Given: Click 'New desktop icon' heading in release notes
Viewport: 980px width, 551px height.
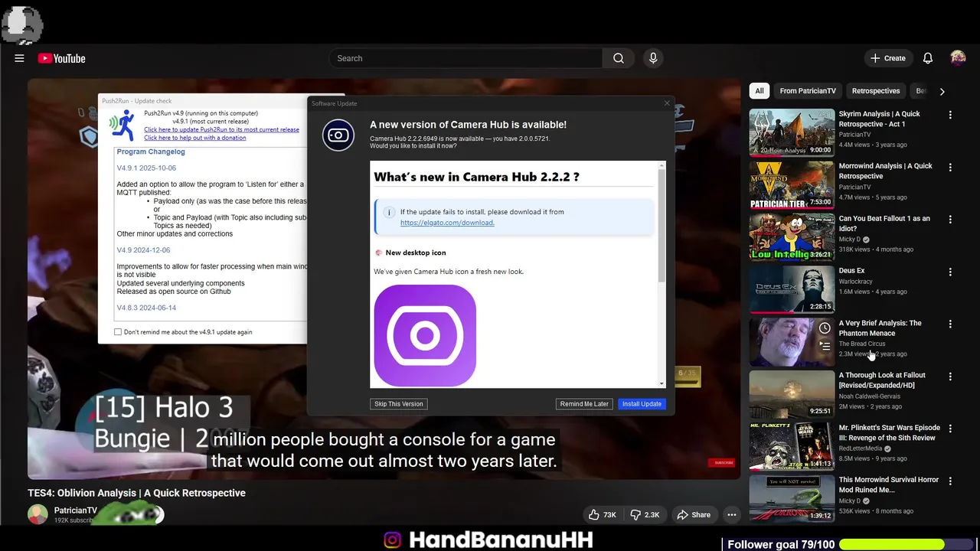Looking at the screenshot, I should click(416, 253).
